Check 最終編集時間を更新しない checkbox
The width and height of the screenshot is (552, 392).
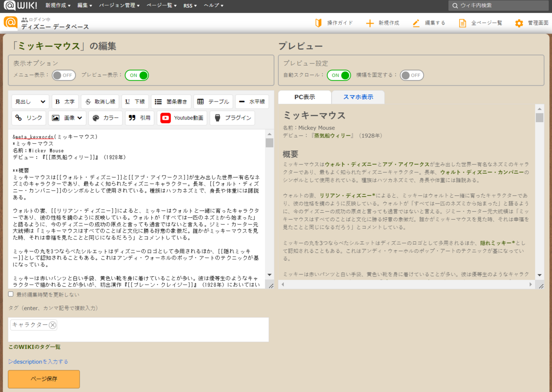11,294
